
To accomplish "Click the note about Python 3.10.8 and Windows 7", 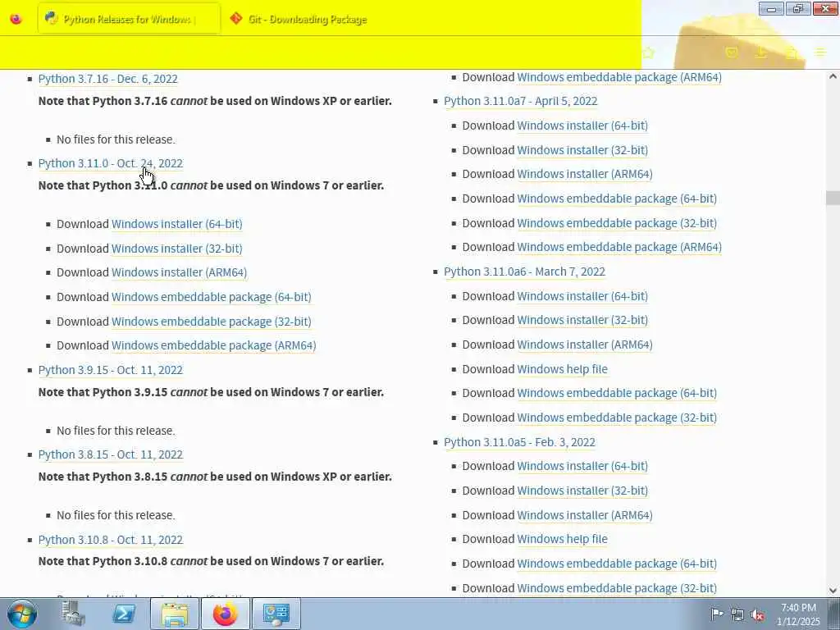I will click(211, 561).
